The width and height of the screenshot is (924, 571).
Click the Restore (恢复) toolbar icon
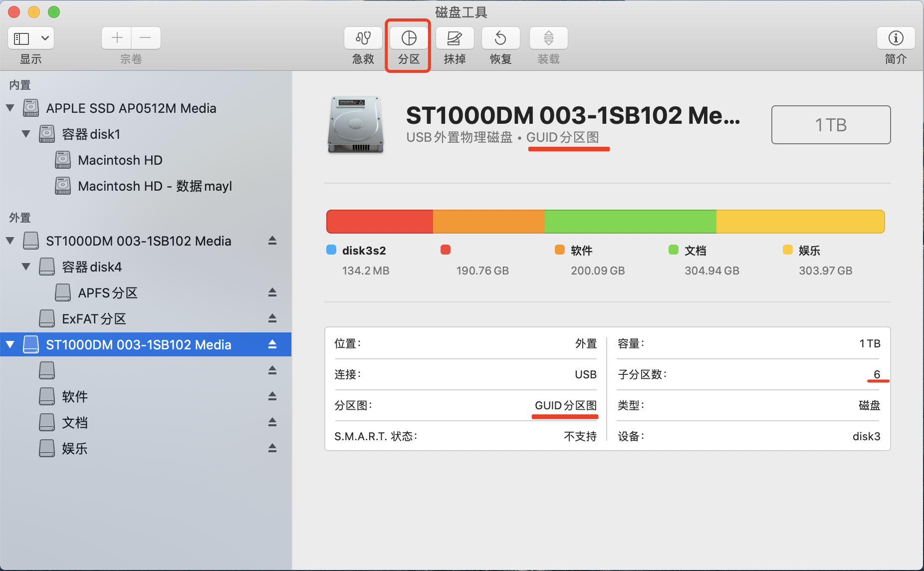pos(500,38)
